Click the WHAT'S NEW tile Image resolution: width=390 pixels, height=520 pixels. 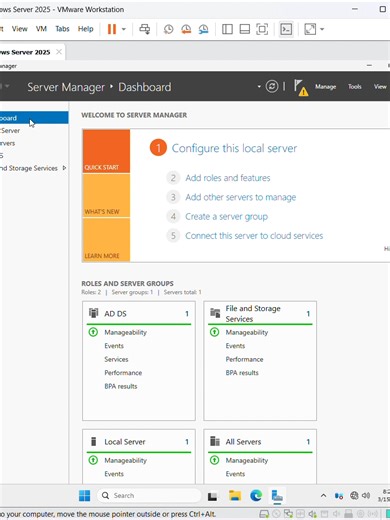(x=106, y=196)
